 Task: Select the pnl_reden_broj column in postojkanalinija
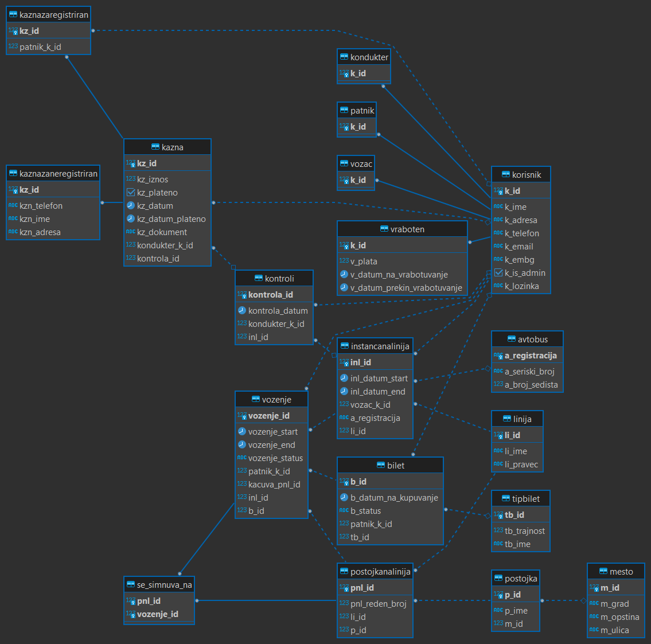[378, 603]
